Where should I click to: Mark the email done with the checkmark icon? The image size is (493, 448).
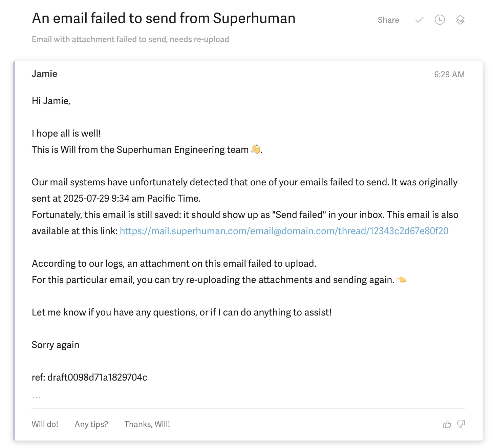point(419,20)
